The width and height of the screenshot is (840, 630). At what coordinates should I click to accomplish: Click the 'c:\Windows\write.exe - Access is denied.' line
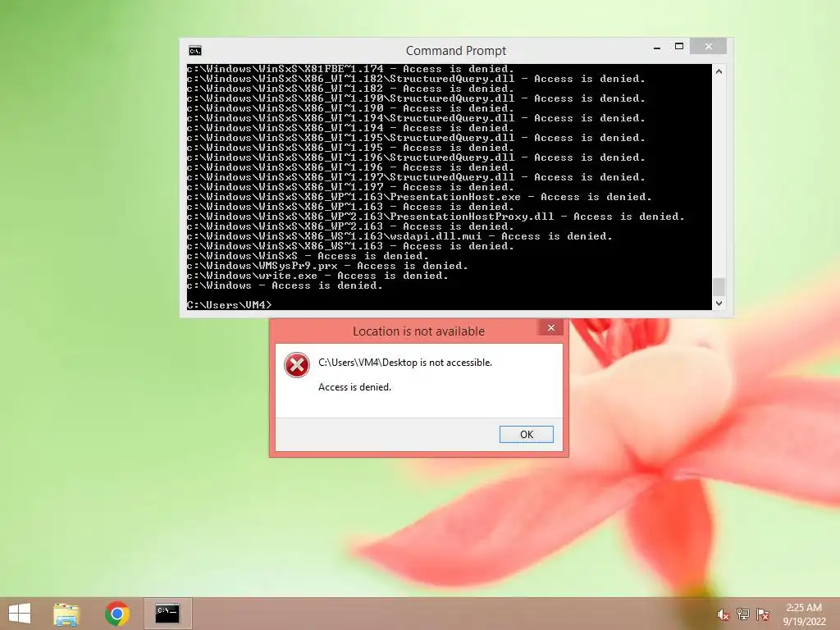click(x=317, y=276)
